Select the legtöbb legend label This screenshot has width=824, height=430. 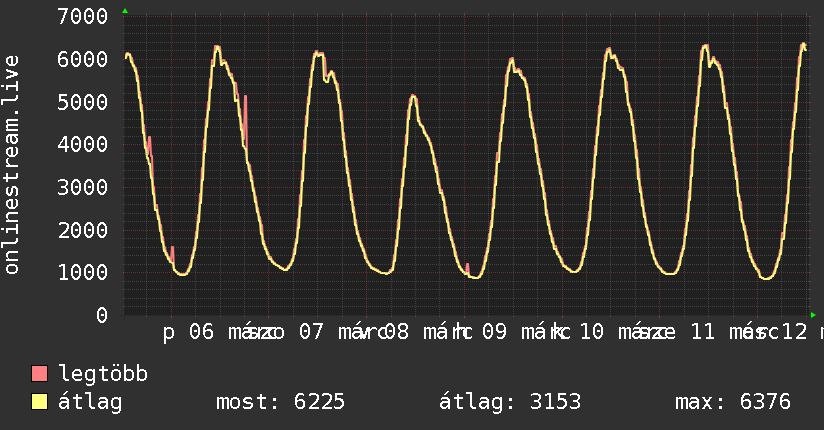click(104, 375)
